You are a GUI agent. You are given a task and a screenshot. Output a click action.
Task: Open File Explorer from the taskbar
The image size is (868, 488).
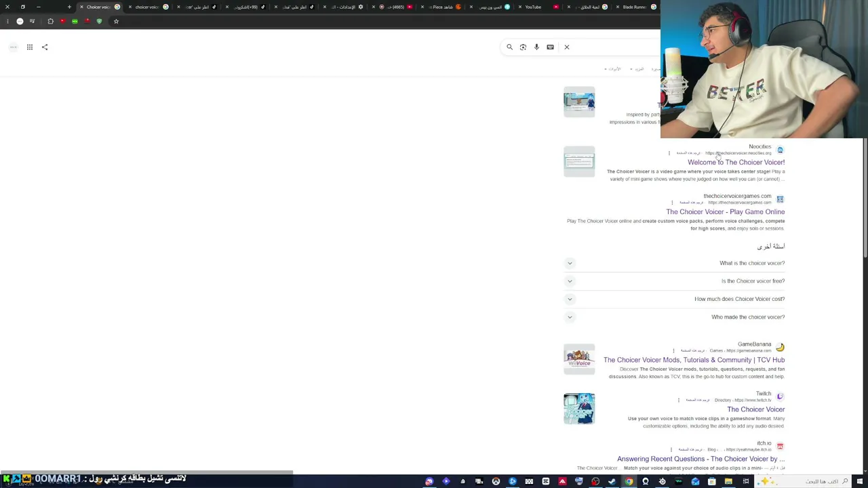click(728, 482)
